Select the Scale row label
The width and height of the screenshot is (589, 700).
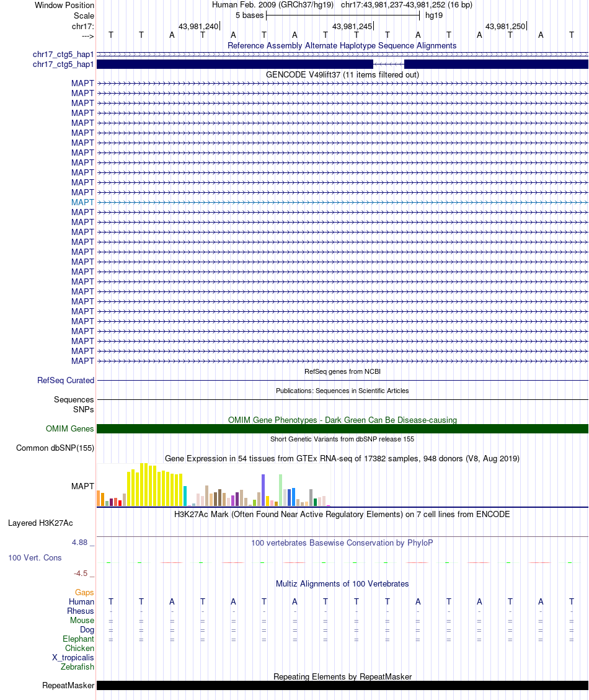[84, 16]
